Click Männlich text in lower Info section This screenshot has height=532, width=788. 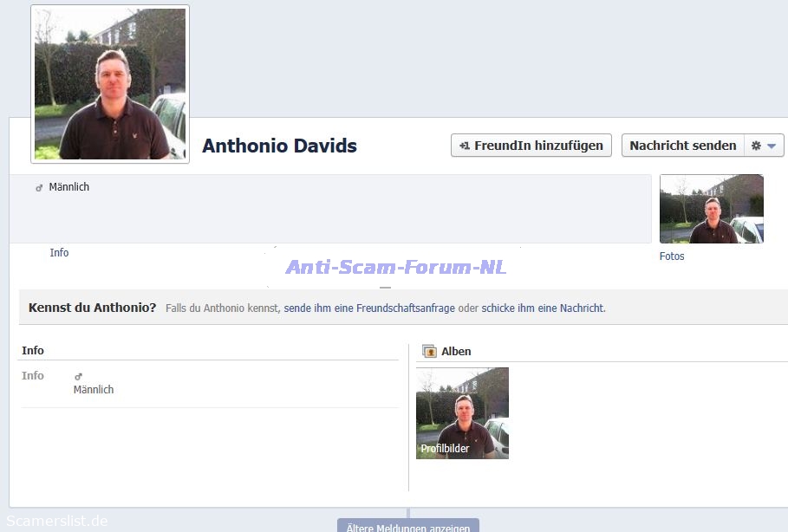click(x=94, y=390)
